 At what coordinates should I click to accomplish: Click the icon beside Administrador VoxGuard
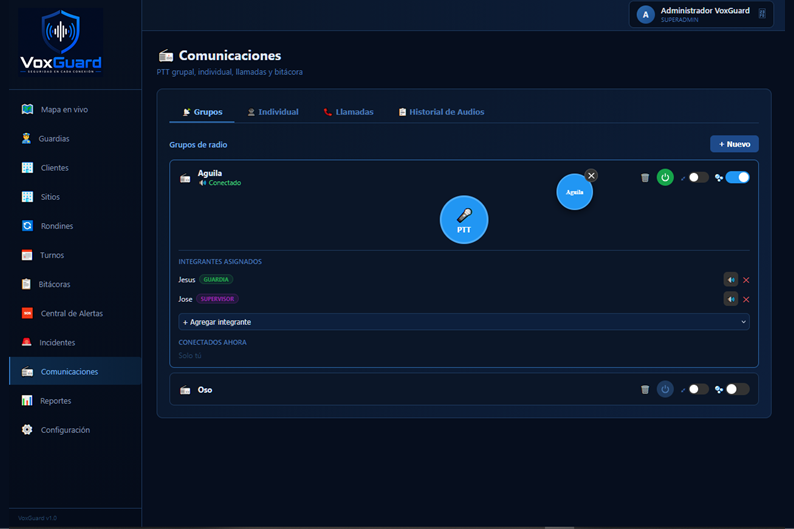tap(762, 14)
